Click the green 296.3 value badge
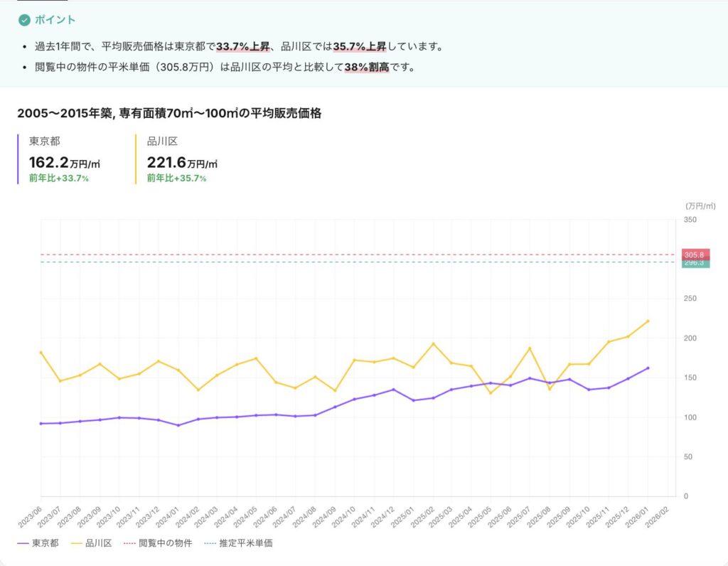The width and height of the screenshot is (728, 566). 695,263
